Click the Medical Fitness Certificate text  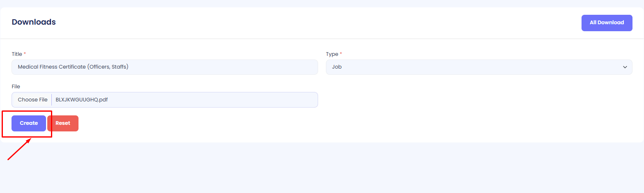tap(52, 67)
